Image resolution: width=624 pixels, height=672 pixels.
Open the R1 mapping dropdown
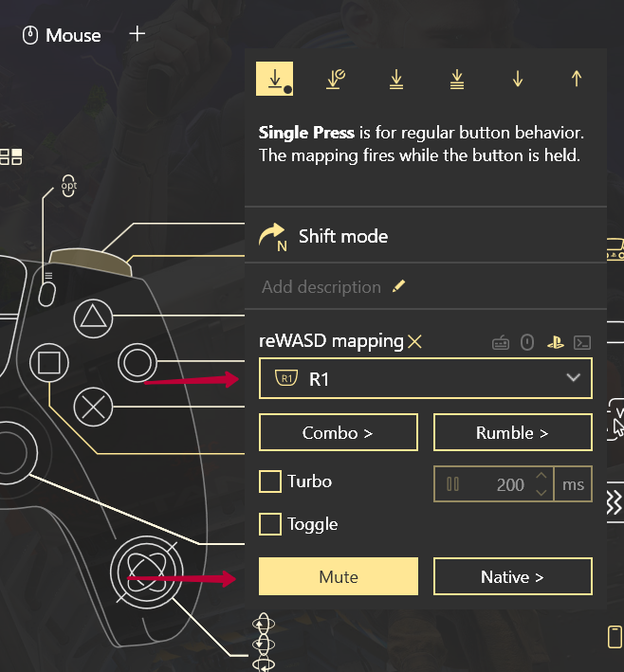pos(426,378)
